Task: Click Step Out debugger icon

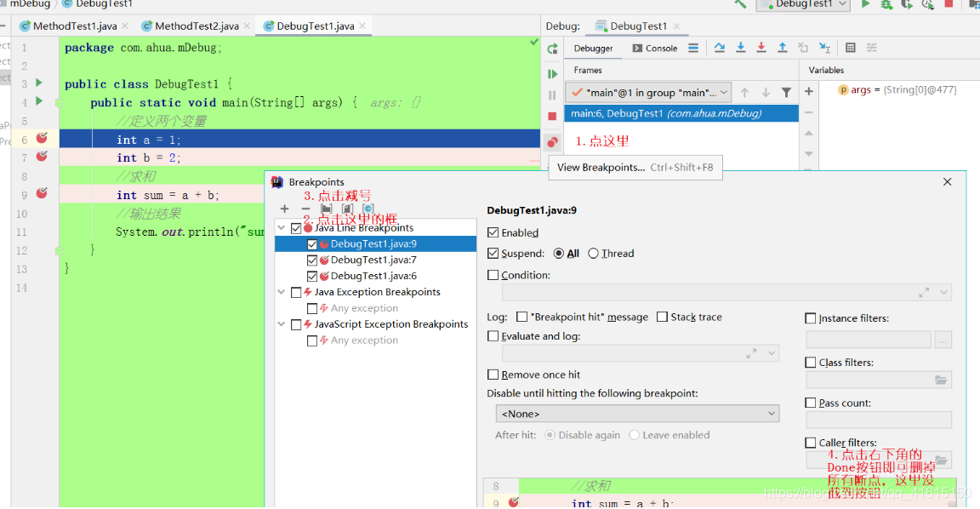Action: pyautogui.click(x=782, y=48)
